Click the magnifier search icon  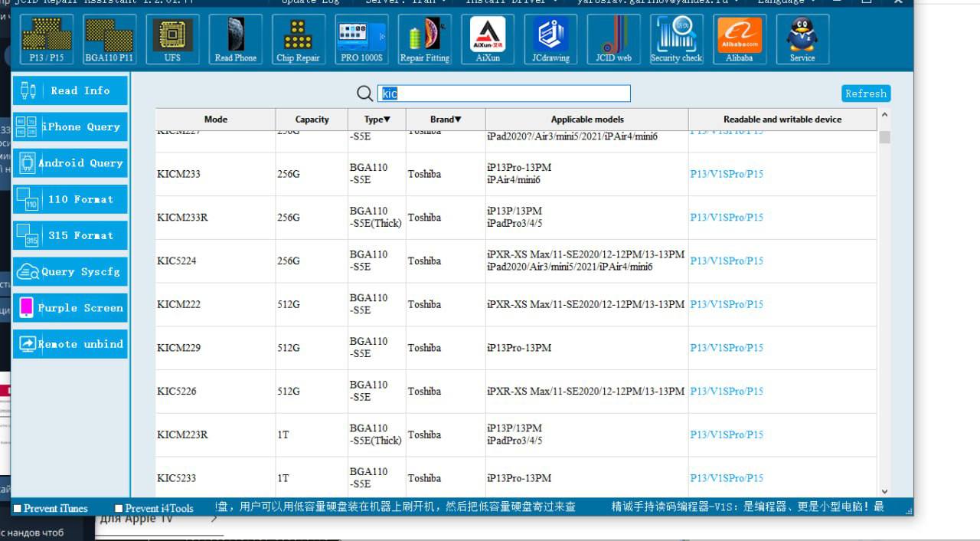click(365, 93)
